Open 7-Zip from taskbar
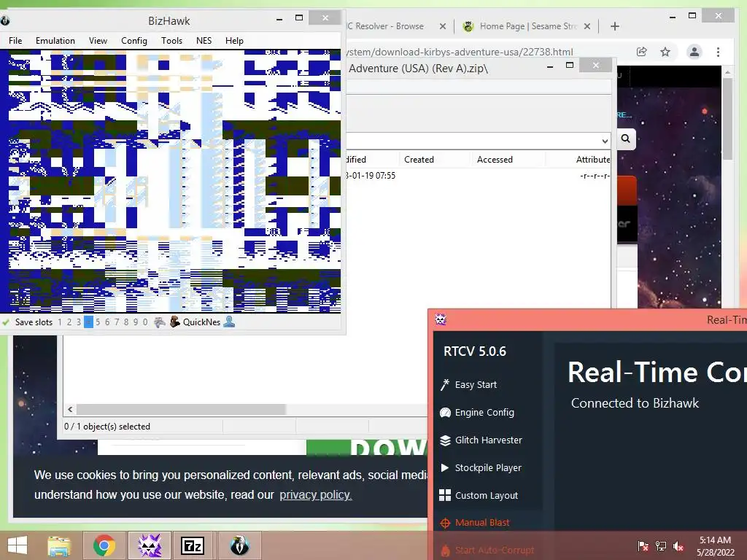This screenshot has height=560, width=747. pos(193,545)
